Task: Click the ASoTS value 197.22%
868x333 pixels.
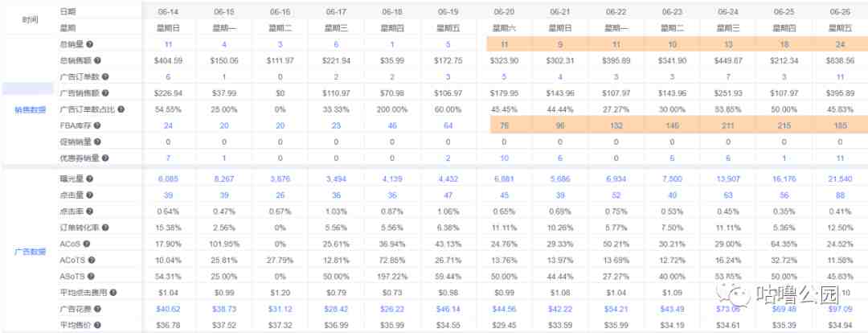Action: 392,275
